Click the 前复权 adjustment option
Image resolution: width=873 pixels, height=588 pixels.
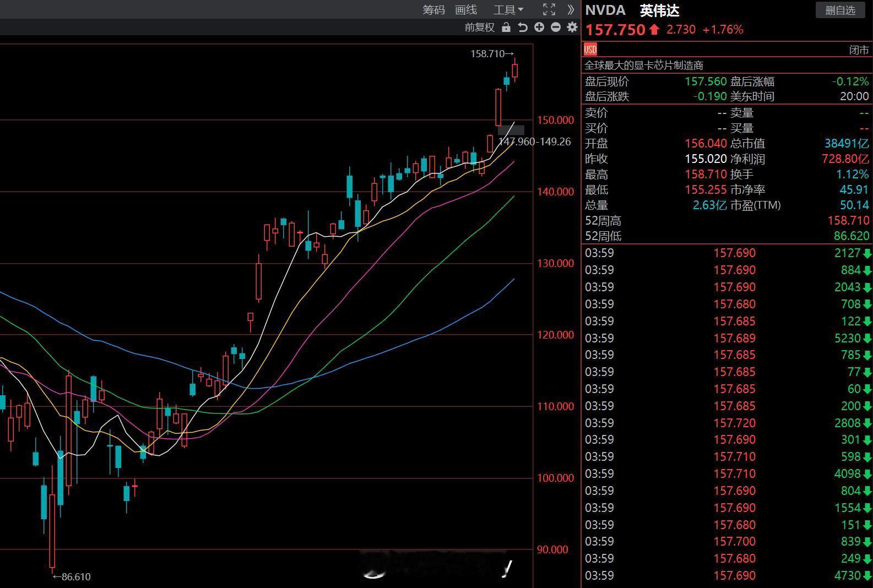pyautogui.click(x=480, y=27)
